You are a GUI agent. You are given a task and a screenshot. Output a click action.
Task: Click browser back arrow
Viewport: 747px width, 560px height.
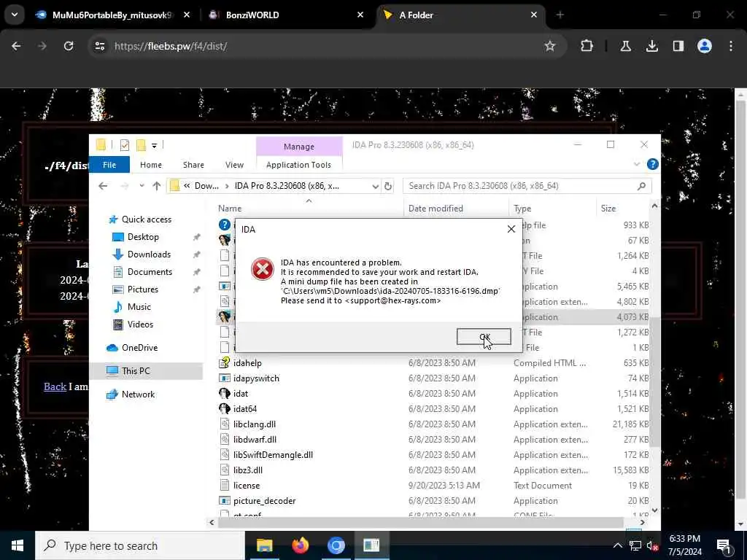[16, 46]
